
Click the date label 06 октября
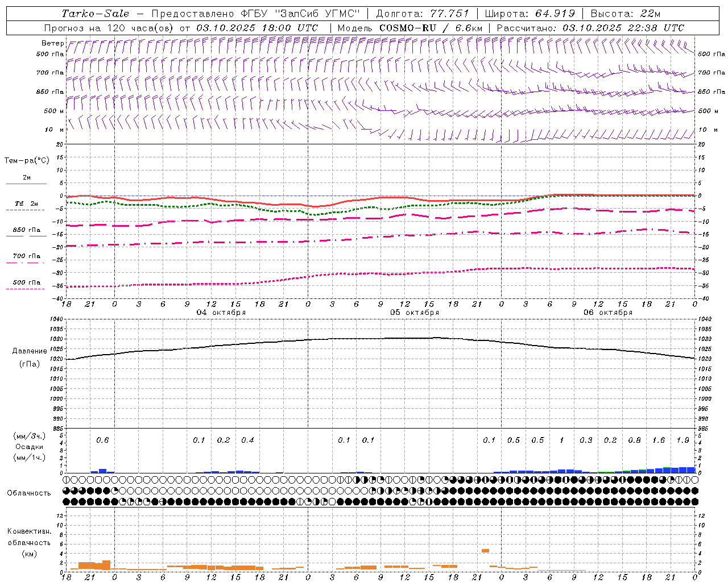coord(608,313)
